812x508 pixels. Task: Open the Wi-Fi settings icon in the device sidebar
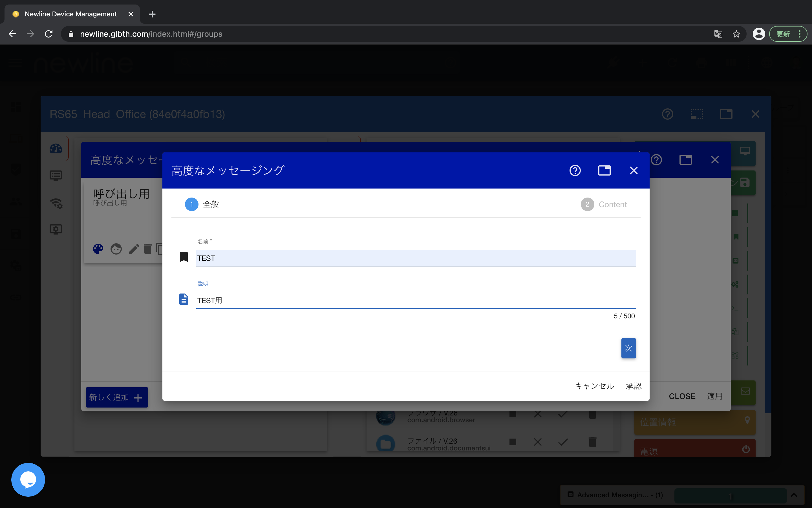[56, 203]
